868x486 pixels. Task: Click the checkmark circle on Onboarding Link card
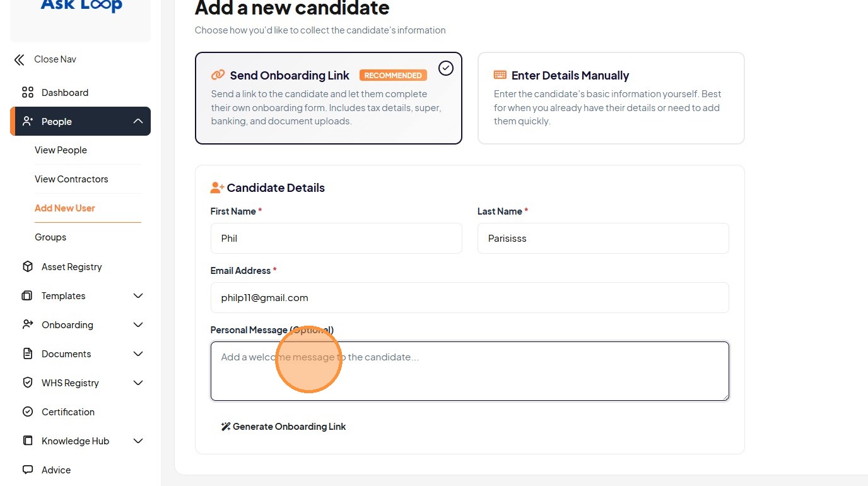tap(446, 68)
